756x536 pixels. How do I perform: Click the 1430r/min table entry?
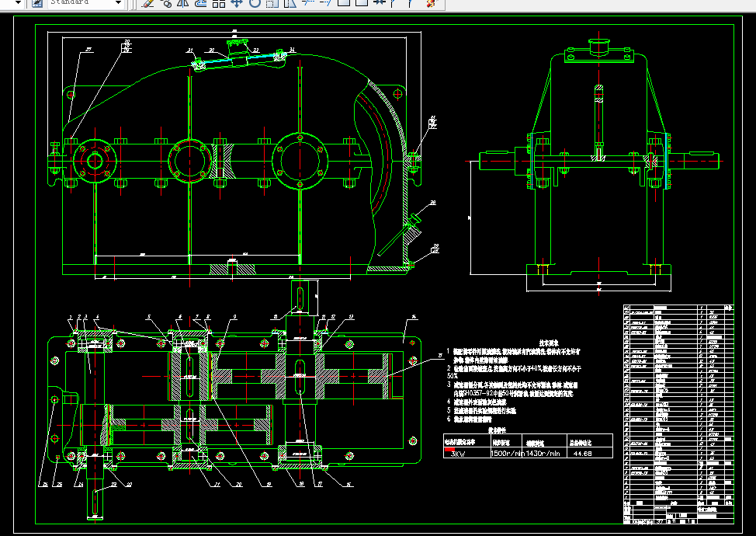pyautogui.click(x=543, y=454)
